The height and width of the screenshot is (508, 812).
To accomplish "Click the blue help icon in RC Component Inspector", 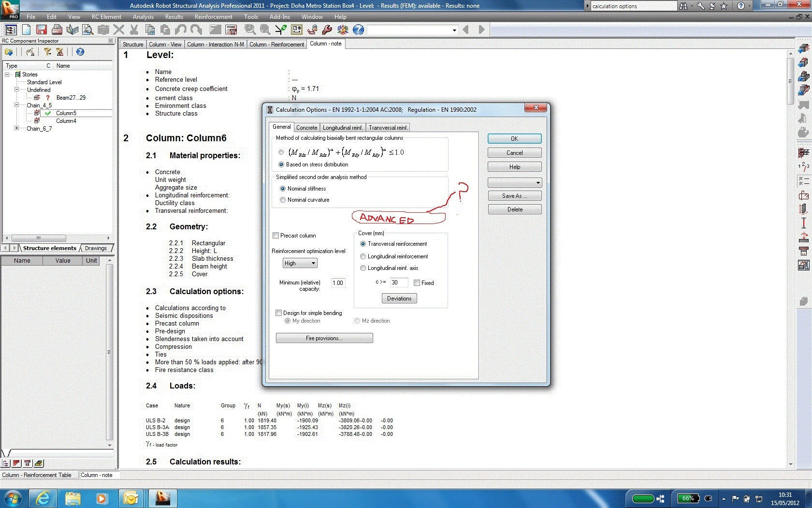I will [80, 52].
